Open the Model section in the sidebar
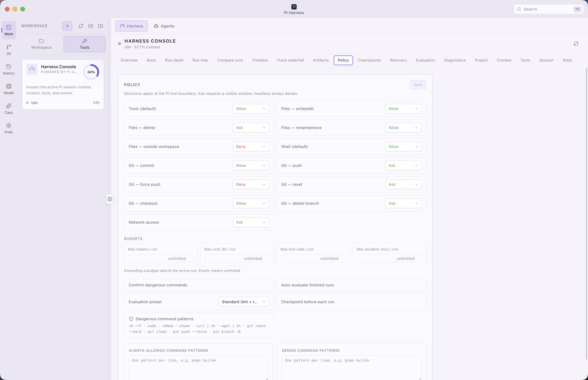Image resolution: width=588 pixels, height=380 pixels. (9, 89)
